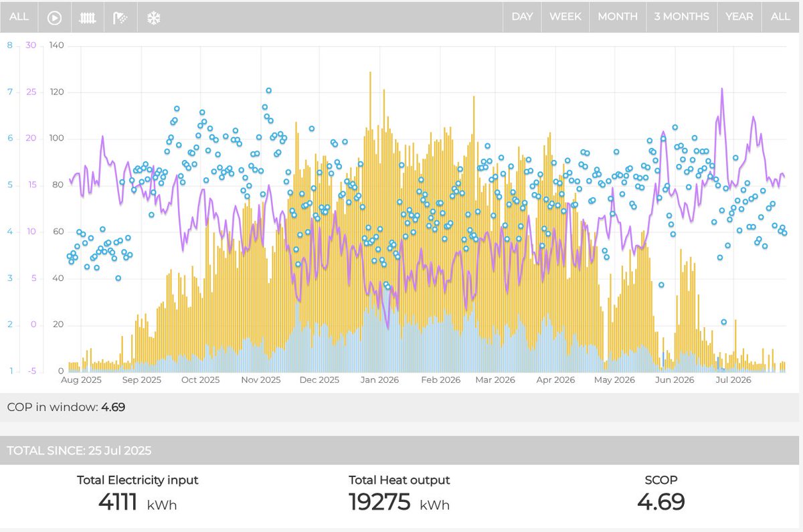The height and width of the screenshot is (532, 803).
Task: Click the 140 y-axis tick label
Action: [x=56, y=46]
